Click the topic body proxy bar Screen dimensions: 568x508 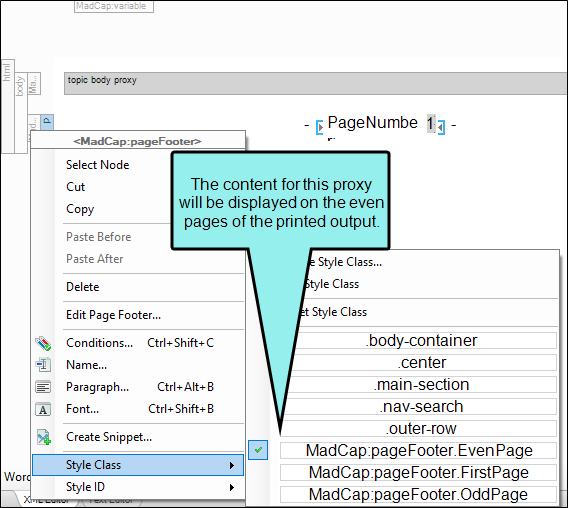pos(315,84)
